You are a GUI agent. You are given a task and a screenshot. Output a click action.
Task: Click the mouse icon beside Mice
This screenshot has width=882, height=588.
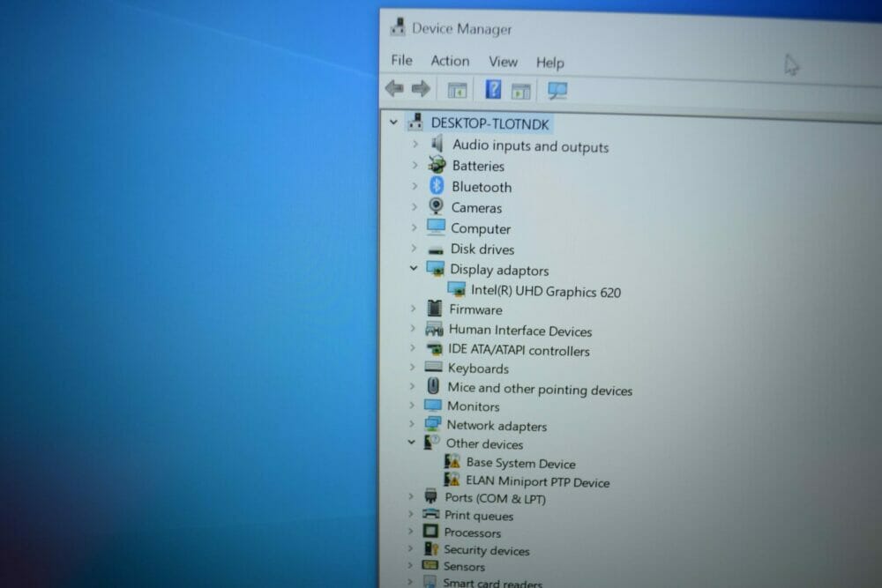pos(433,386)
